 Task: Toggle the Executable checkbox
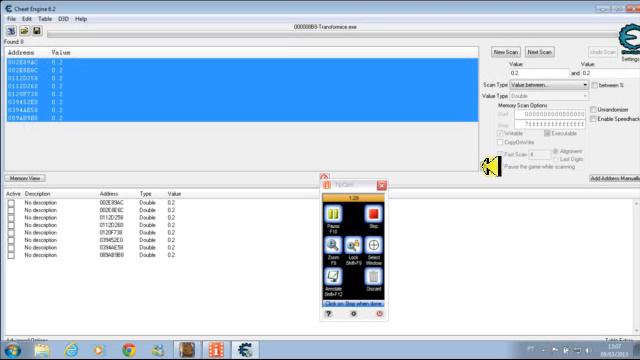[x=547, y=133]
